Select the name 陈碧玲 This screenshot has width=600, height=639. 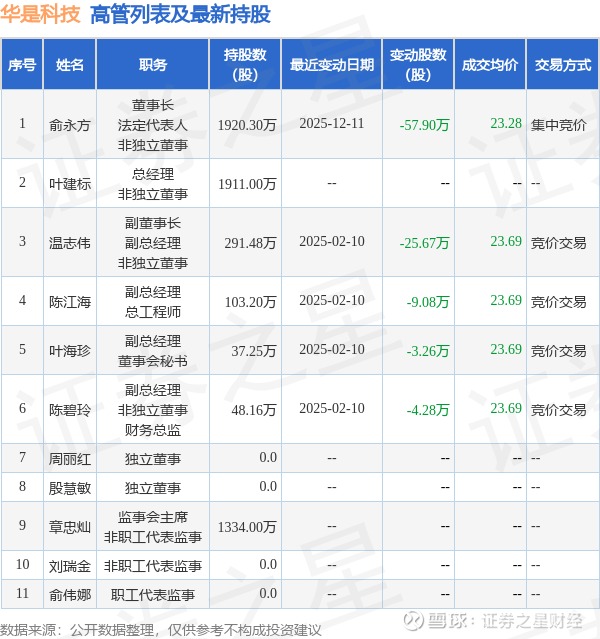pos(70,410)
